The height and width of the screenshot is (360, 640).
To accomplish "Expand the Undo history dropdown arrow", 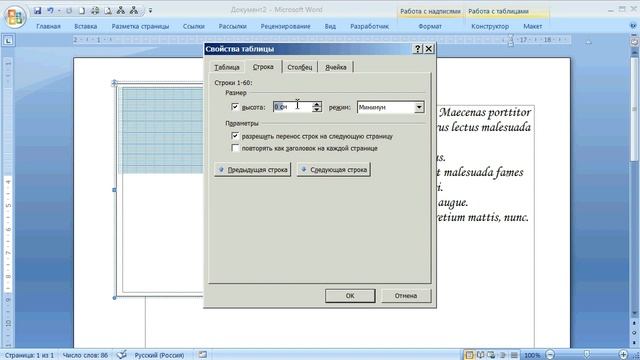I will pyautogui.click(x=59, y=11).
